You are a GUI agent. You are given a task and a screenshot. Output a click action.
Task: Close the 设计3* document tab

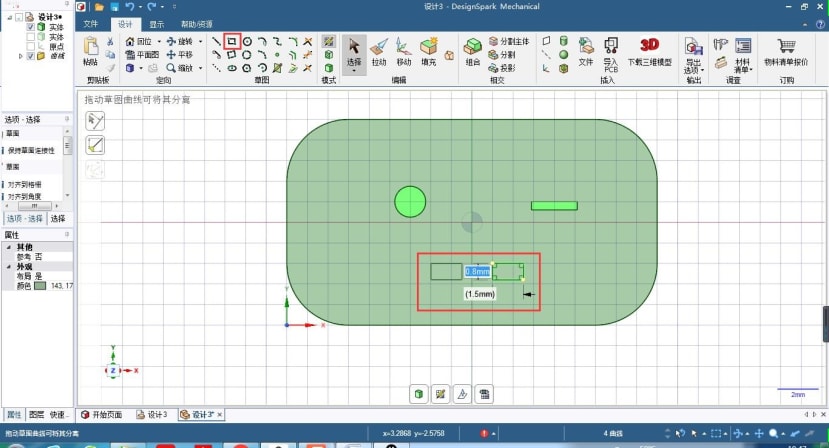point(219,415)
